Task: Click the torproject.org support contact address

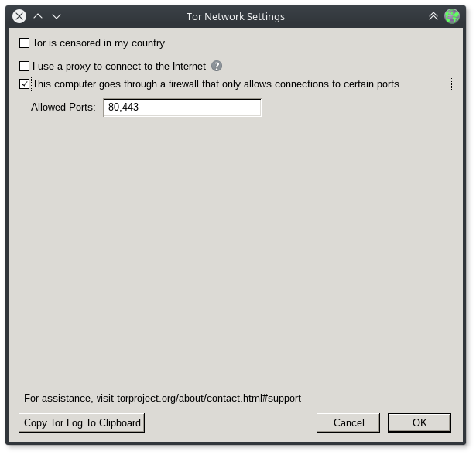Action: point(209,399)
